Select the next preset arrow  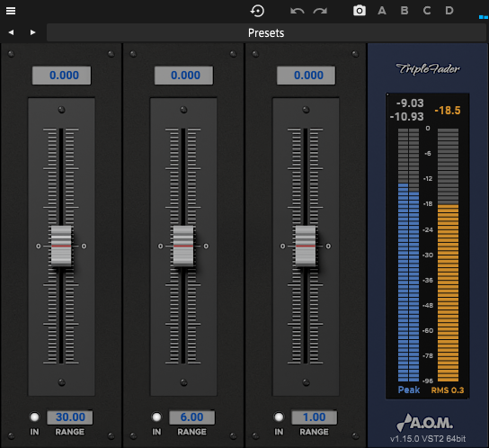tap(32, 32)
